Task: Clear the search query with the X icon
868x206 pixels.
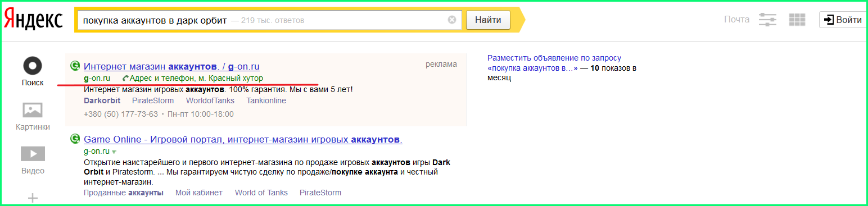Action: pos(452,20)
